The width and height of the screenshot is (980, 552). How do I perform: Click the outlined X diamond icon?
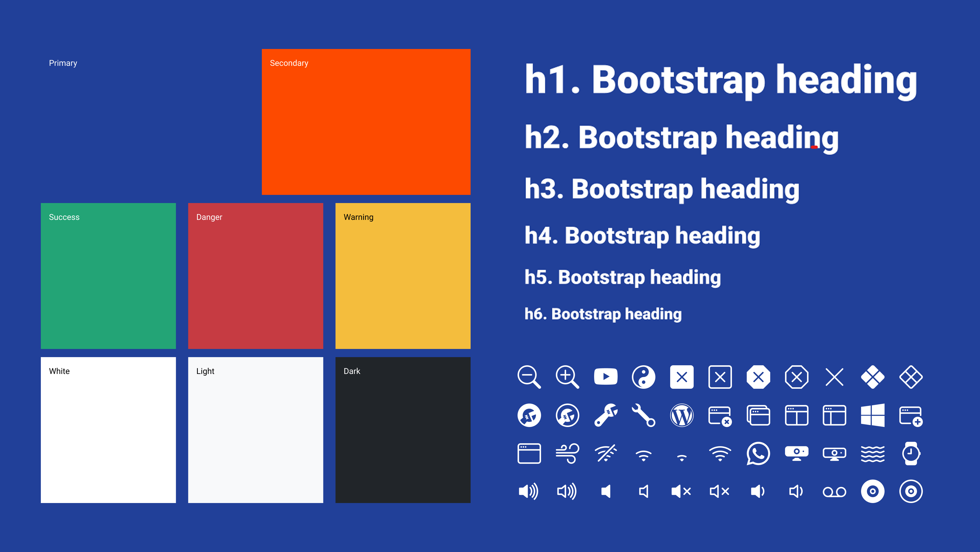click(x=911, y=377)
